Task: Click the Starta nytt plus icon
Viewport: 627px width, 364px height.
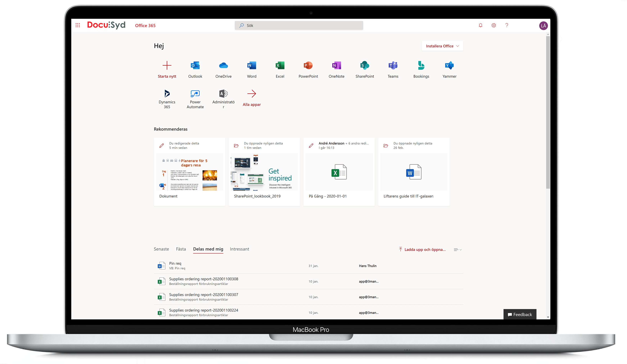Action: [167, 66]
